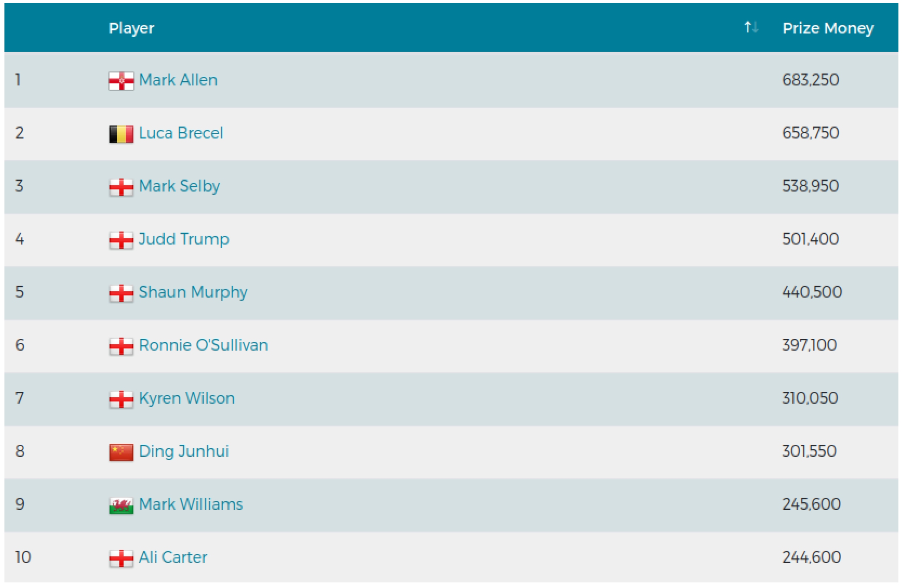Click the Northern Ireland flag beside Mark Allen
This screenshot has width=904, height=588.
coord(121,81)
